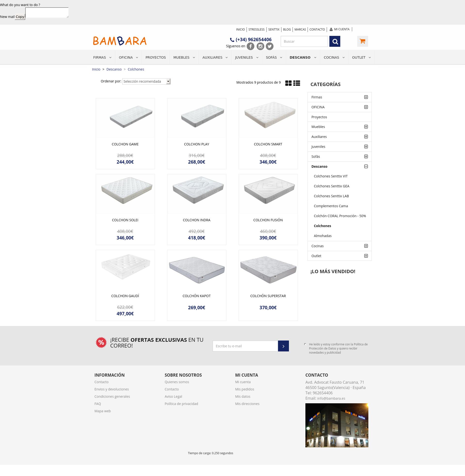Open the CONTACTO top link
The image size is (465, 476).
point(317,30)
